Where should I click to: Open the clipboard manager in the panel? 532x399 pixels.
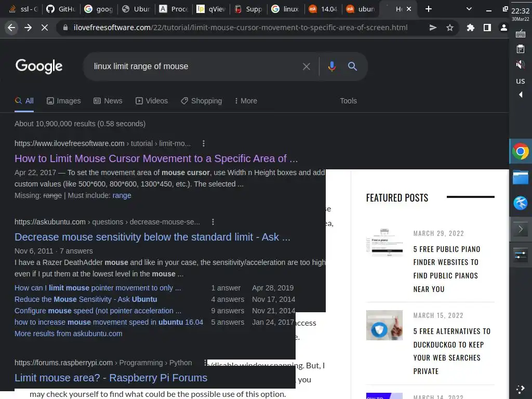coord(521,49)
